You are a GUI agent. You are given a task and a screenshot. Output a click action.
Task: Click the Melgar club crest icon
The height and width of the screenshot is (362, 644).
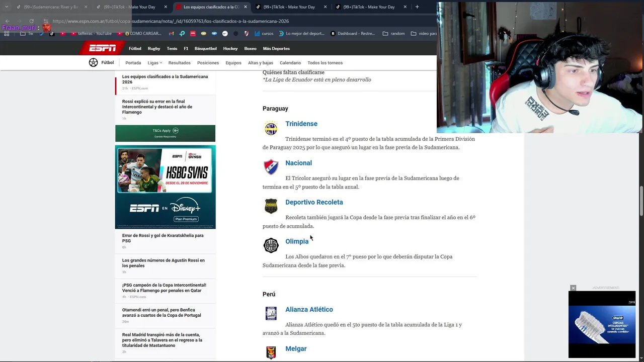click(x=271, y=352)
